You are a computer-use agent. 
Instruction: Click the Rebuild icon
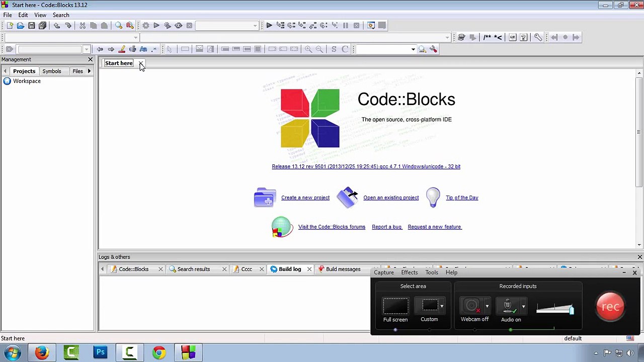point(179,26)
